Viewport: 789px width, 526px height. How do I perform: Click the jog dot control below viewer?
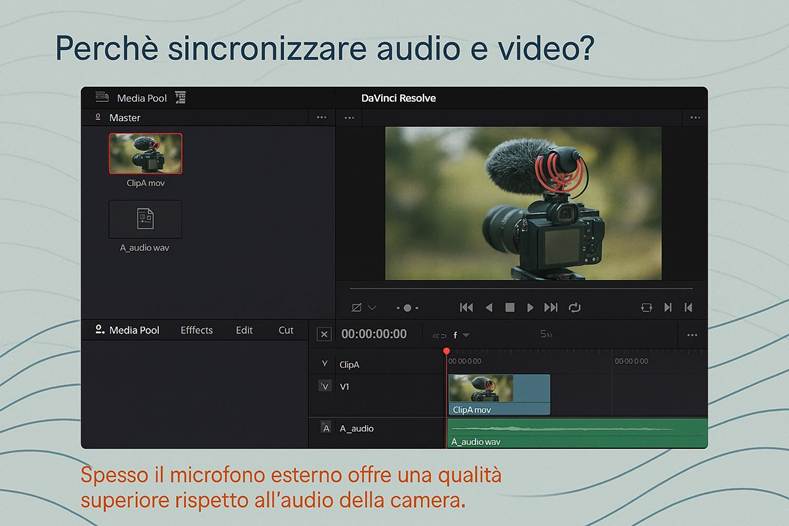click(x=407, y=308)
